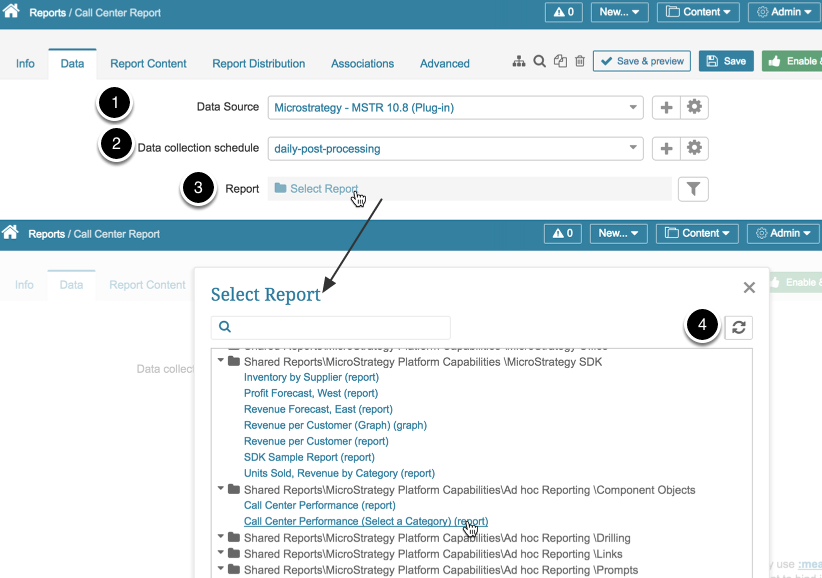Screen dimensions: 822x578
Task: Select Revenue Forecast, East (report)
Action: 318,409
